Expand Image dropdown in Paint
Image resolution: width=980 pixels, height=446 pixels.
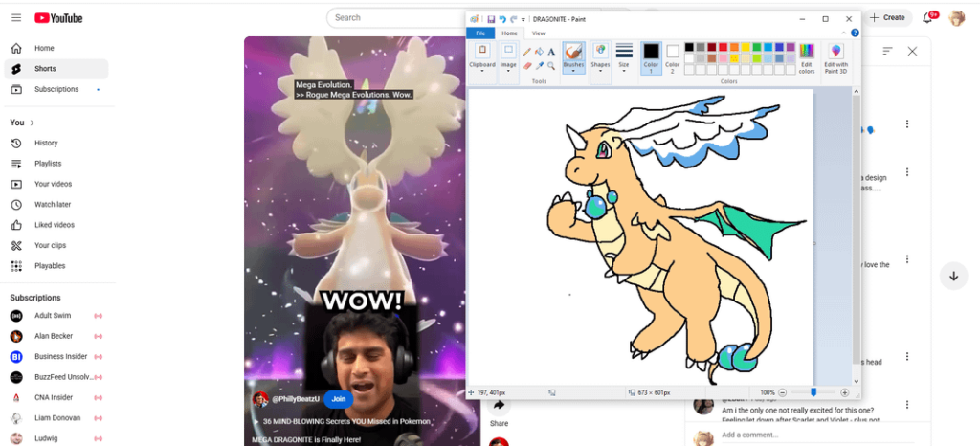[x=508, y=71]
